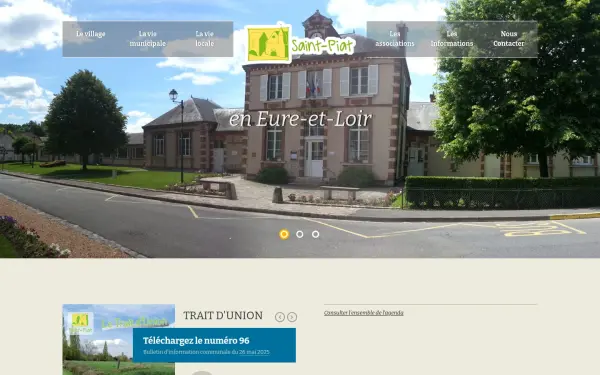The height and width of the screenshot is (375, 600).
Task: Open Les associations menu
Action: [x=395, y=39]
